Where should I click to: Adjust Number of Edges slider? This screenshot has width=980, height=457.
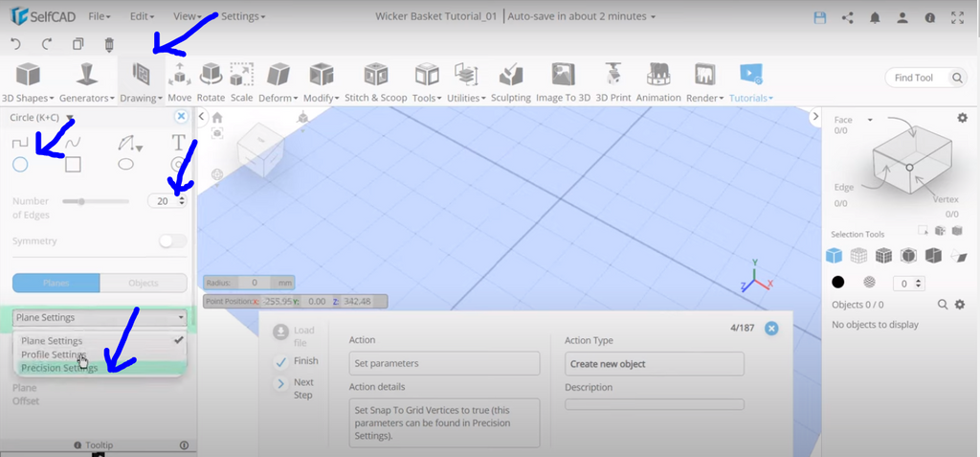[x=96, y=201]
